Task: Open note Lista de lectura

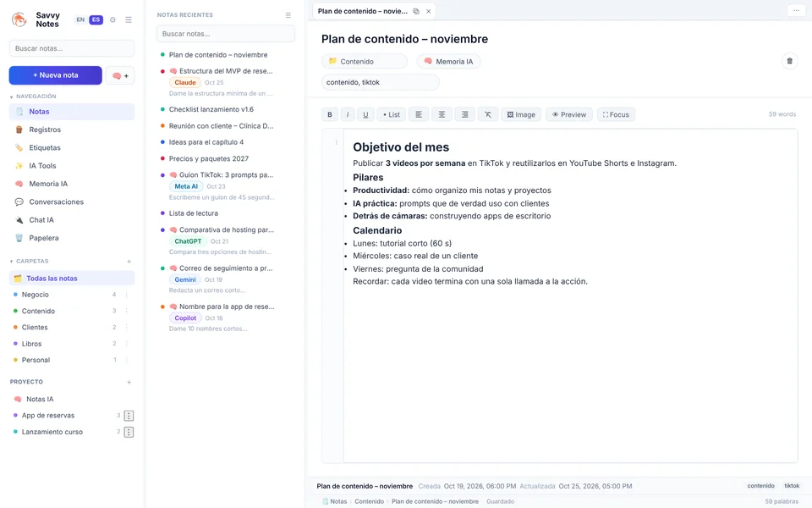Action: coord(193,213)
